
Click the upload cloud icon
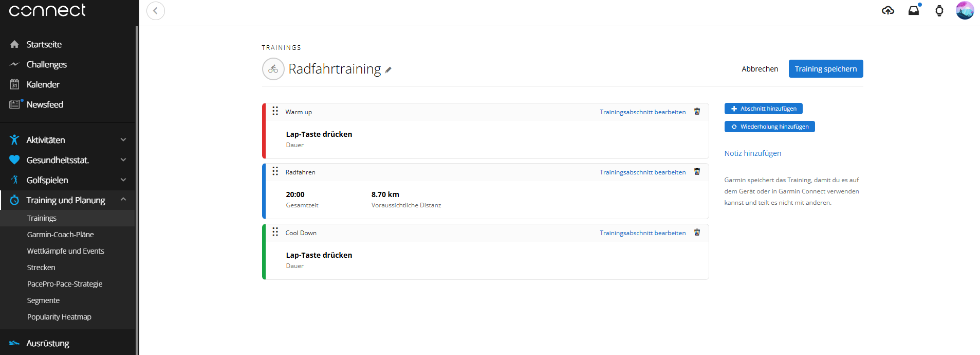887,10
